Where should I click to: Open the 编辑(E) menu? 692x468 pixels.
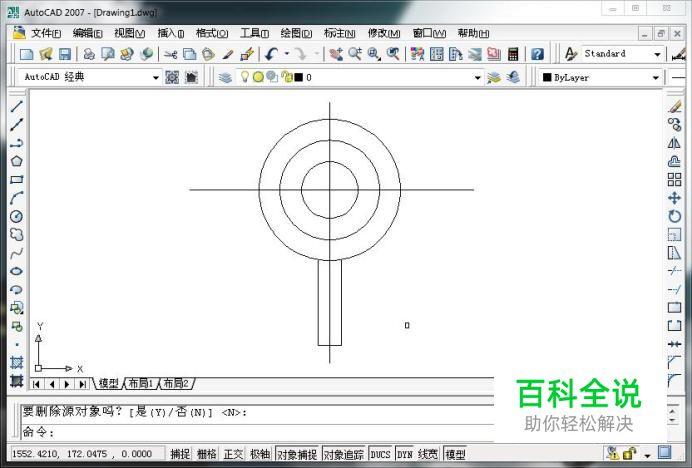87,33
